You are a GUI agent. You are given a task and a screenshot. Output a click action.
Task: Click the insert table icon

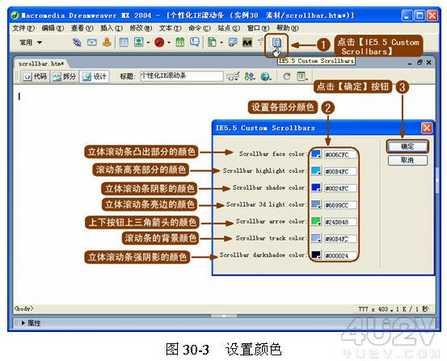pyautogui.click(x=124, y=43)
